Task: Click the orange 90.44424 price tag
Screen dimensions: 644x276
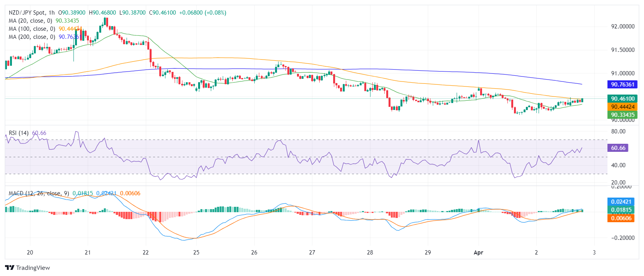Action: 622,107
